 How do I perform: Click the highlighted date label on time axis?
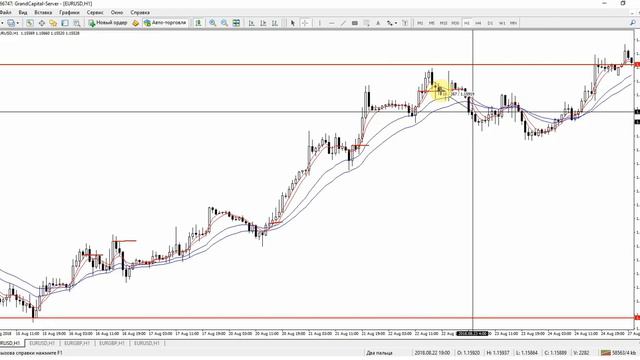click(472, 333)
